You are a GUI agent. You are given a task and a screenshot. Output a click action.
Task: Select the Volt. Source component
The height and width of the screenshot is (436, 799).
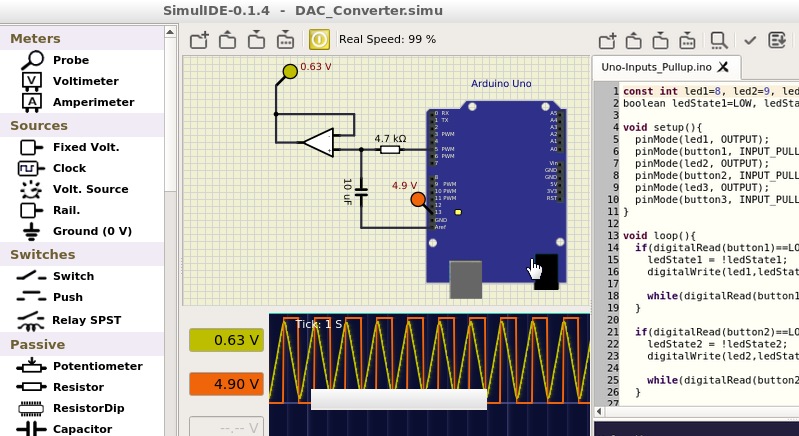[x=74, y=189]
